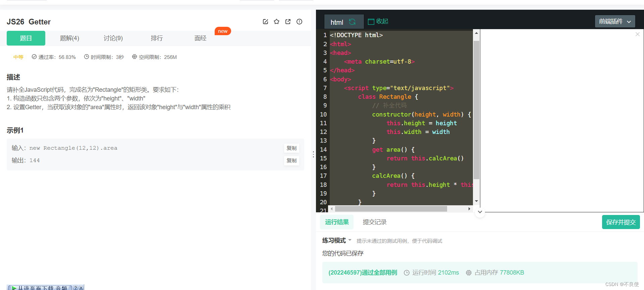The image size is (644, 290).
Task: Click the 运行时间 2102ms text
Action: (x=435, y=273)
